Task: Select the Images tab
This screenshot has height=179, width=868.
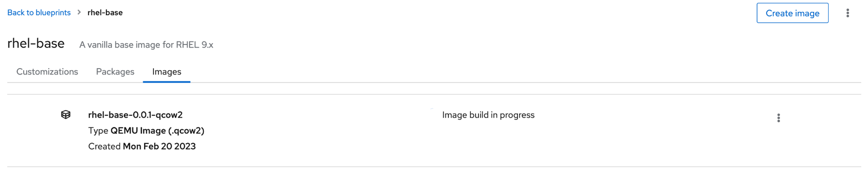Action: (166, 72)
